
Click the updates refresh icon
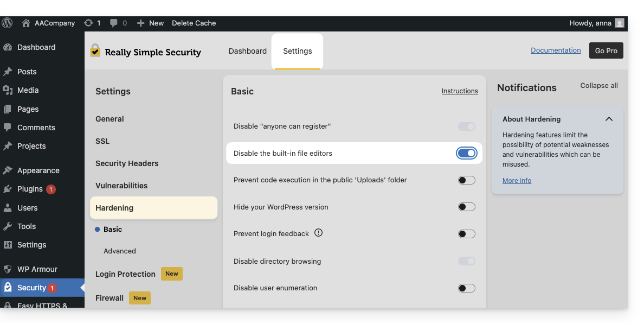pos(88,23)
